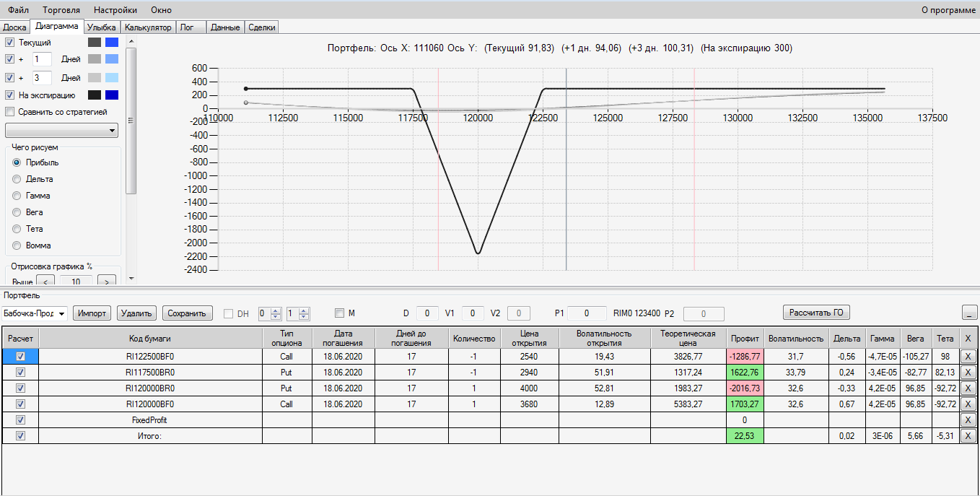The width and height of the screenshot is (980, 496).
Task: Click the X button in FixedProfit row
Action: click(968, 420)
